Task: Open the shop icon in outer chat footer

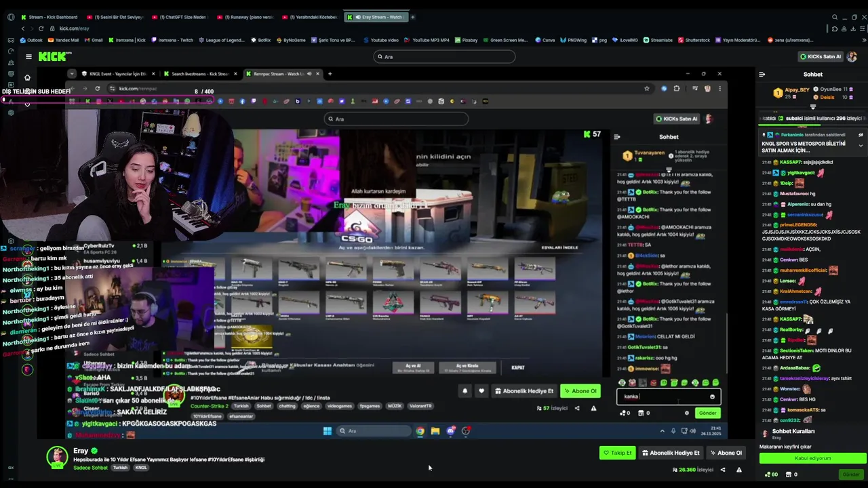Action: pyautogui.click(x=788, y=474)
